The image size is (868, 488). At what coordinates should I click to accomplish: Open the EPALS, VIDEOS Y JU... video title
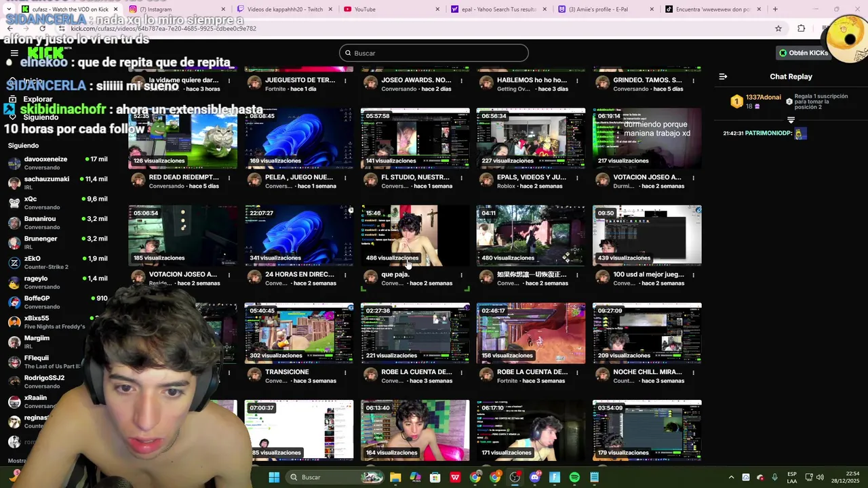tap(532, 177)
